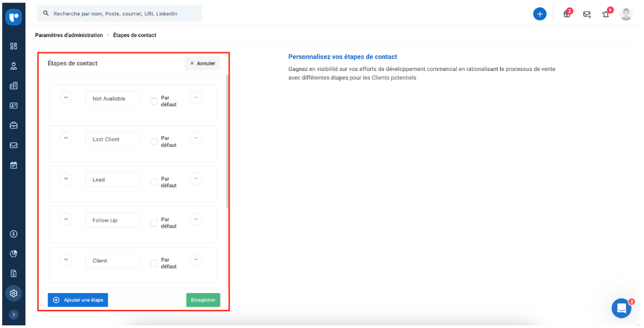644x328 pixels.
Task: Open the Calendar icon in sidebar
Action: coord(13,165)
